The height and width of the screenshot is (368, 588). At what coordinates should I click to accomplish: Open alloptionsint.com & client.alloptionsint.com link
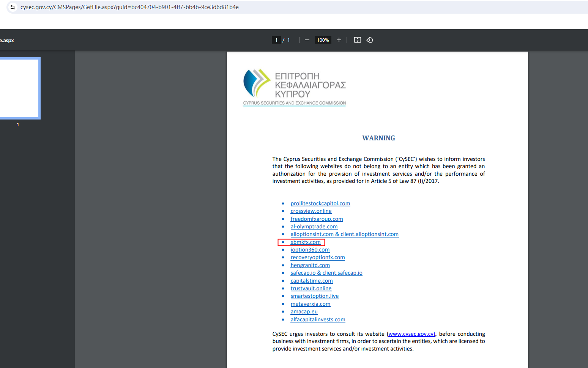click(345, 234)
